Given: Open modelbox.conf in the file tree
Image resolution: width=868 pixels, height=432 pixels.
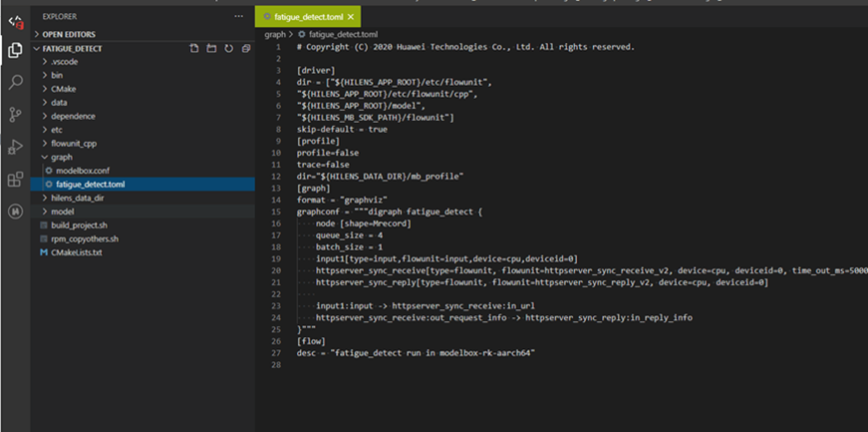Looking at the screenshot, I should coord(143,171).
